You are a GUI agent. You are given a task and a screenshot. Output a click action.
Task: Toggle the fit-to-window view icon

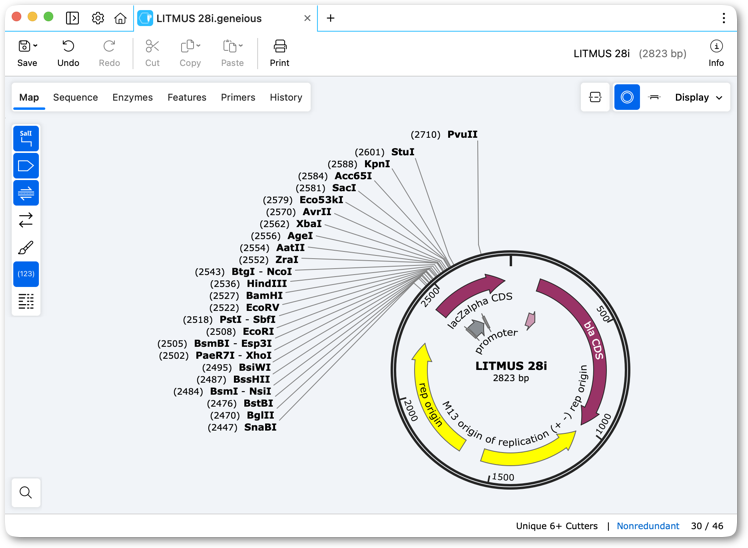tap(595, 97)
